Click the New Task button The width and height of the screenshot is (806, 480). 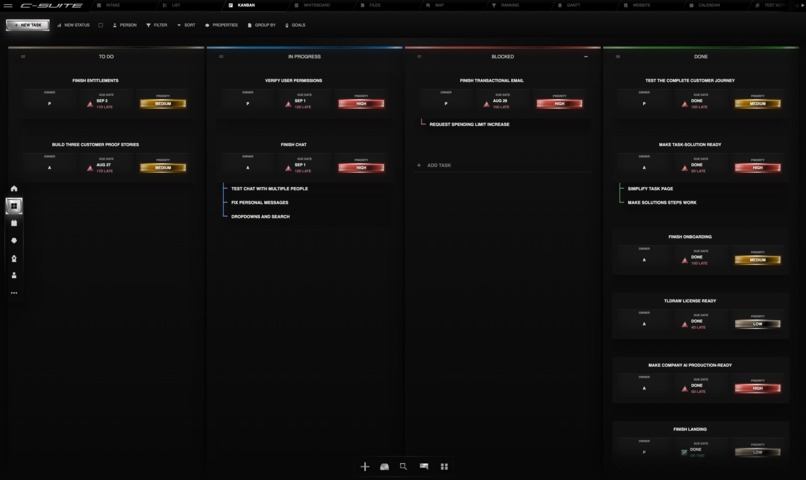(28, 25)
